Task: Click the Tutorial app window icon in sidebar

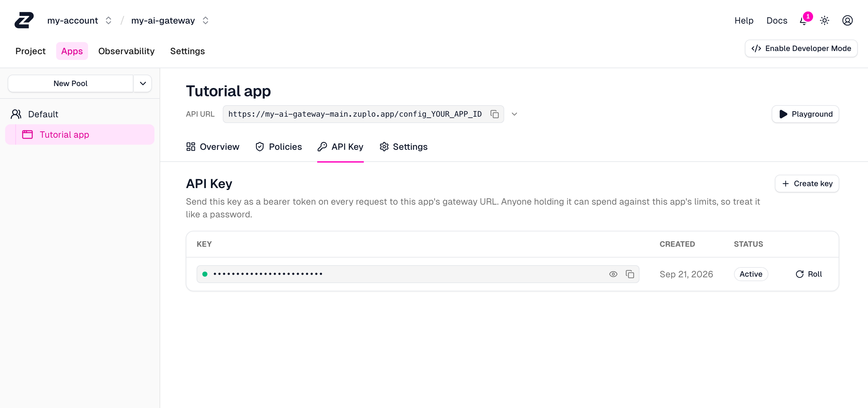Action: [27, 135]
